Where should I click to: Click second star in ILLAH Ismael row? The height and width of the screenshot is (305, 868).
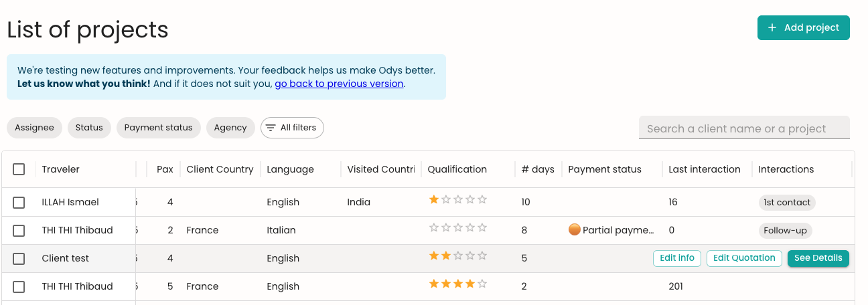pyautogui.click(x=446, y=199)
